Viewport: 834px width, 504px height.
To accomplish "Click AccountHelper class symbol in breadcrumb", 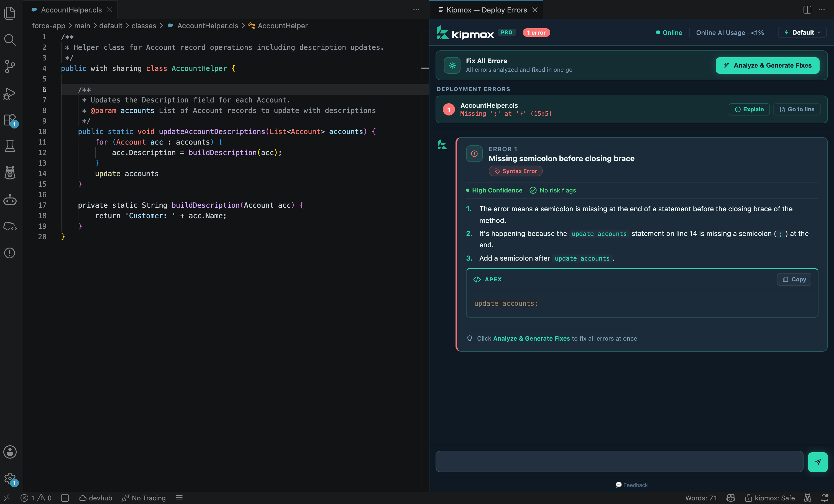I will [278, 26].
